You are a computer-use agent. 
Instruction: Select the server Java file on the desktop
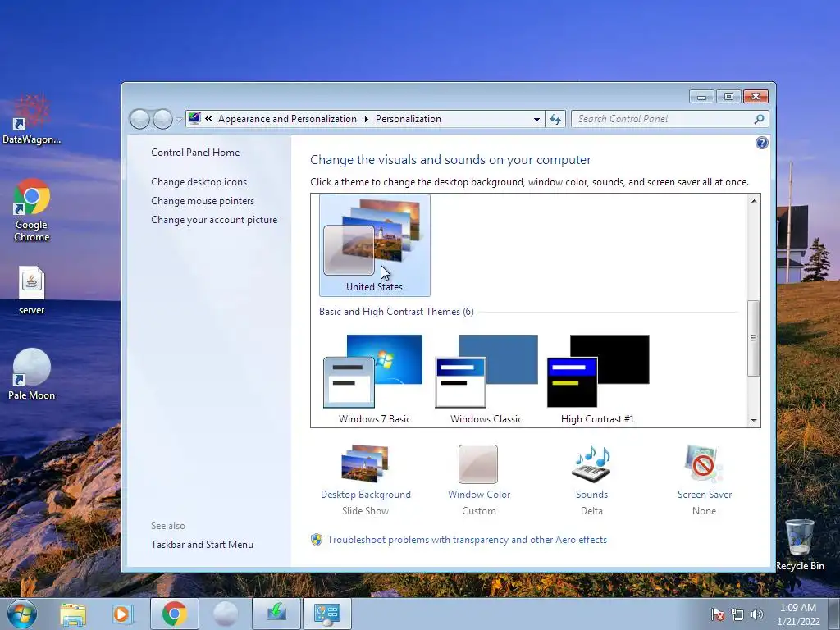(x=32, y=290)
